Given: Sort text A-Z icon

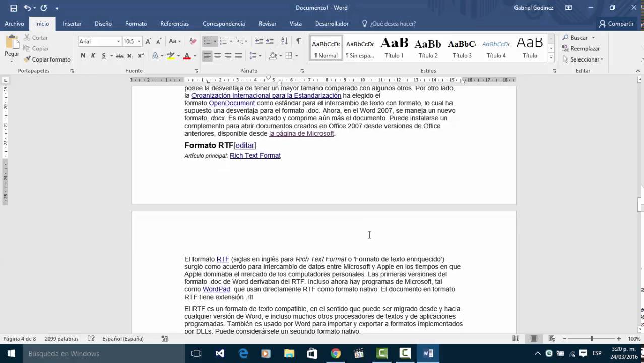Looking at the screenshot, I should 284,41.
